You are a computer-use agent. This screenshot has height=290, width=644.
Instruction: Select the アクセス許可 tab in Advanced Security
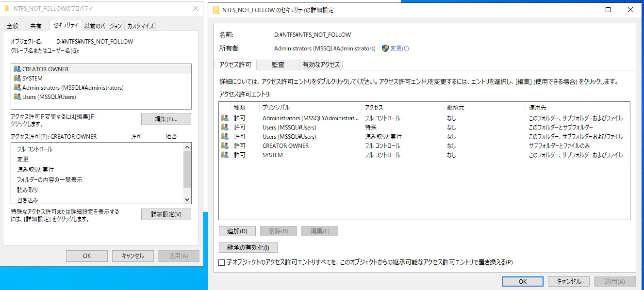click(x=235, y=64)
